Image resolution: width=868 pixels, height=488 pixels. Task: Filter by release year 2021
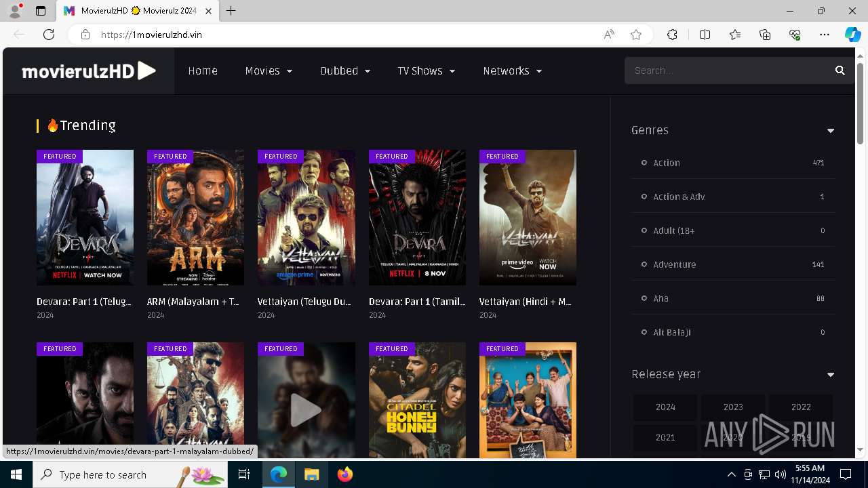pos(665,438)
